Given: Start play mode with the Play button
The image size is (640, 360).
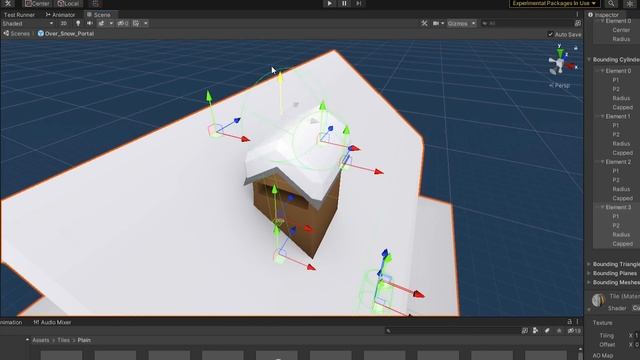Looking at the screenshot, I should tap(329, 3).
